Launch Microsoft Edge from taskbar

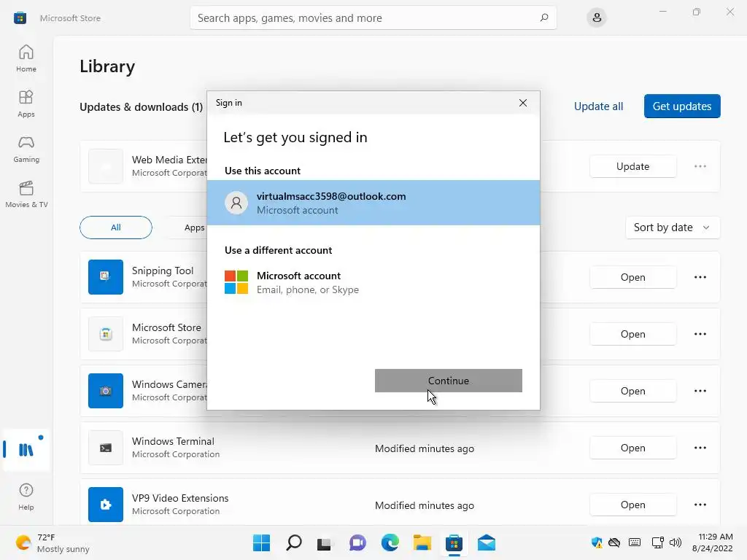pyautogui.click(x=390, y=542)
